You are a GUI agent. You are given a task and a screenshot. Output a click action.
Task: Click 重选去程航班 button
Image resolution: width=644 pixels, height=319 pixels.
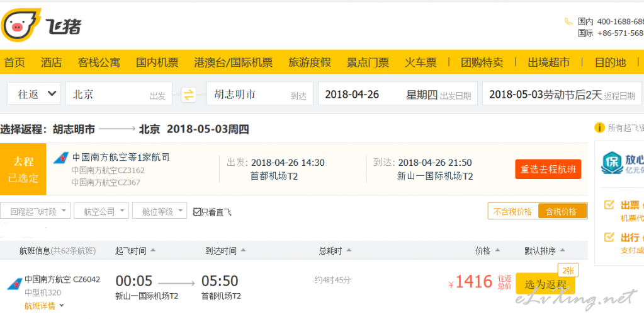click(548, 169)
